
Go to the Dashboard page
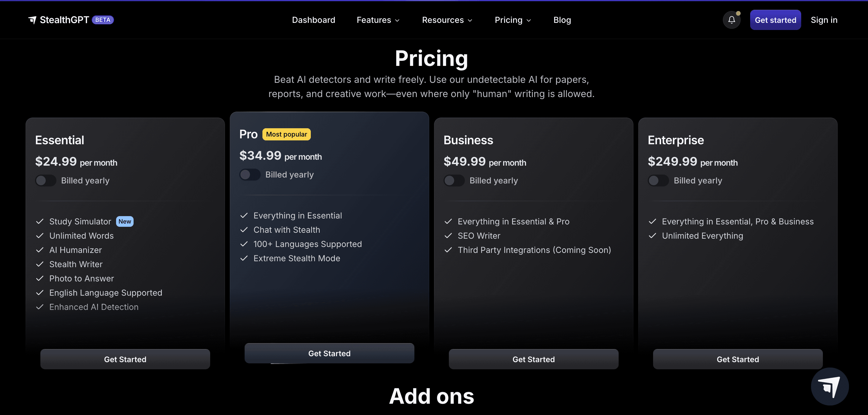click(313, 20)
